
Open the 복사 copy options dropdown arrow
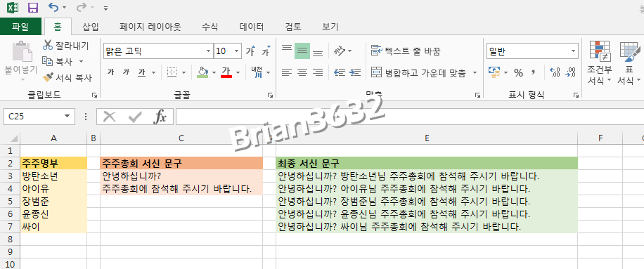pos(81,62)
